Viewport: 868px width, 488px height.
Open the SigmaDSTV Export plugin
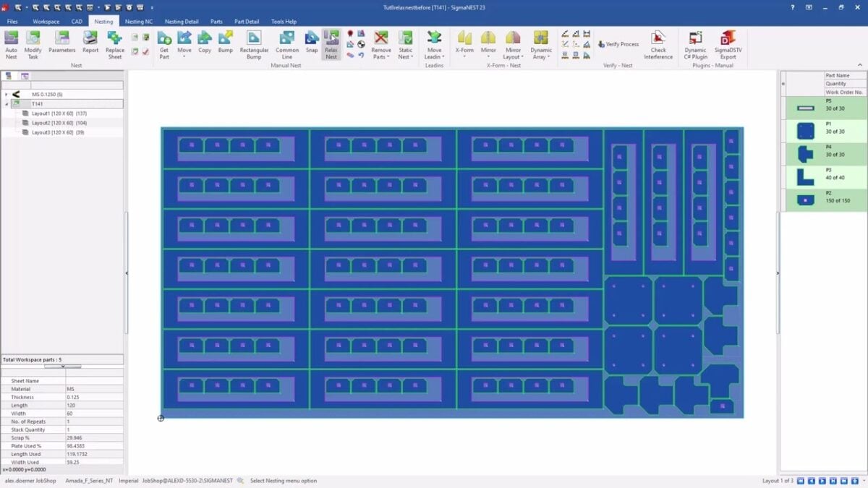pos(728,45)
